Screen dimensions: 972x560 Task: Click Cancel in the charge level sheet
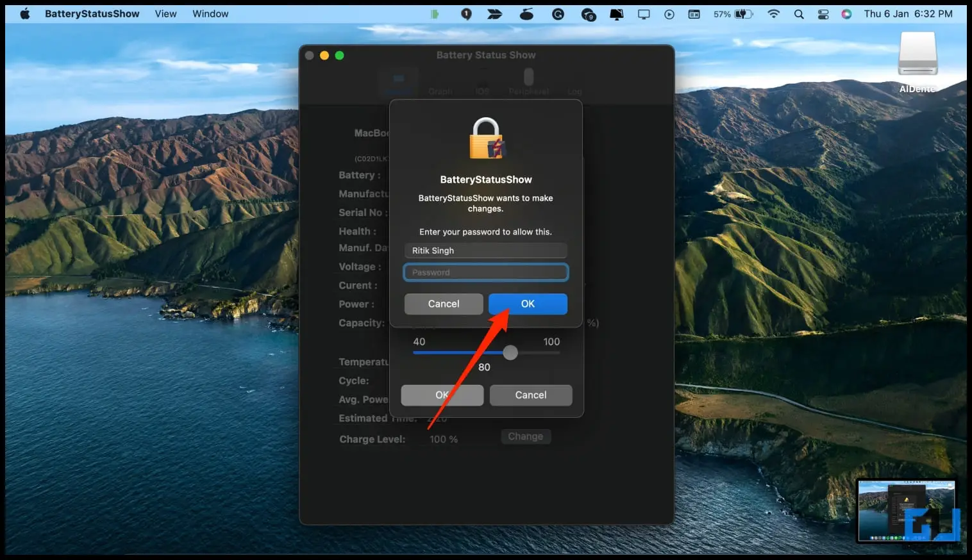tap(531, 395)
